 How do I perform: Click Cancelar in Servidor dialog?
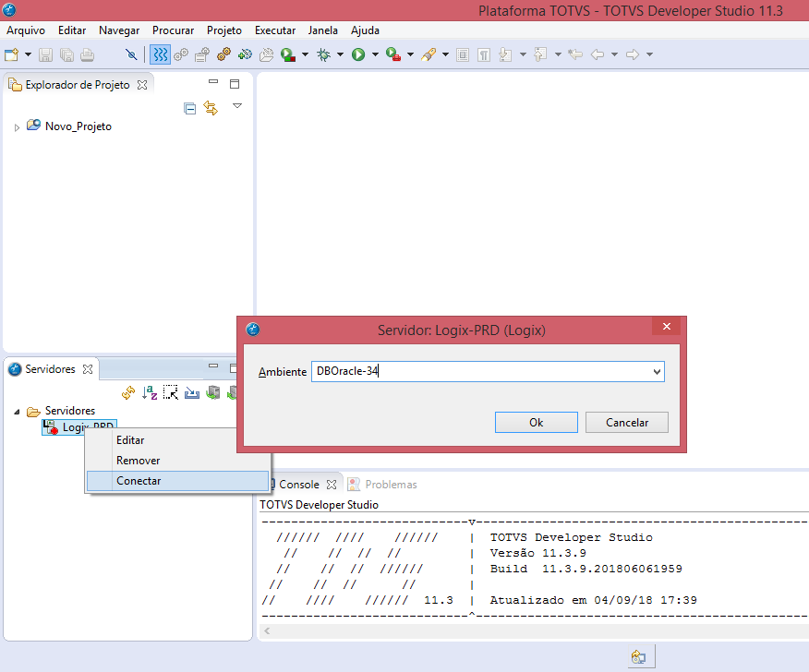[627, 423]
